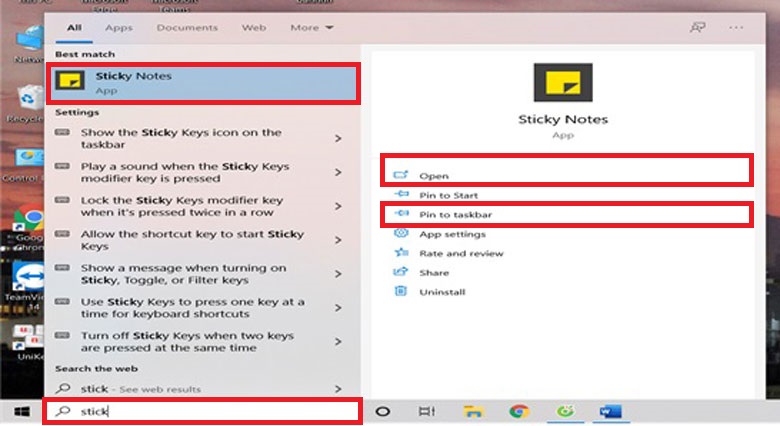Click the Windows Start button

coord(20,411)
